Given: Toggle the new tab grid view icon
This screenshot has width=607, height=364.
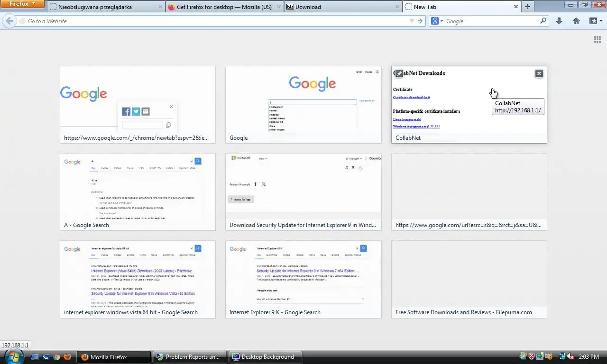Looking at the screenshot, I should click(x=598, y=39).
